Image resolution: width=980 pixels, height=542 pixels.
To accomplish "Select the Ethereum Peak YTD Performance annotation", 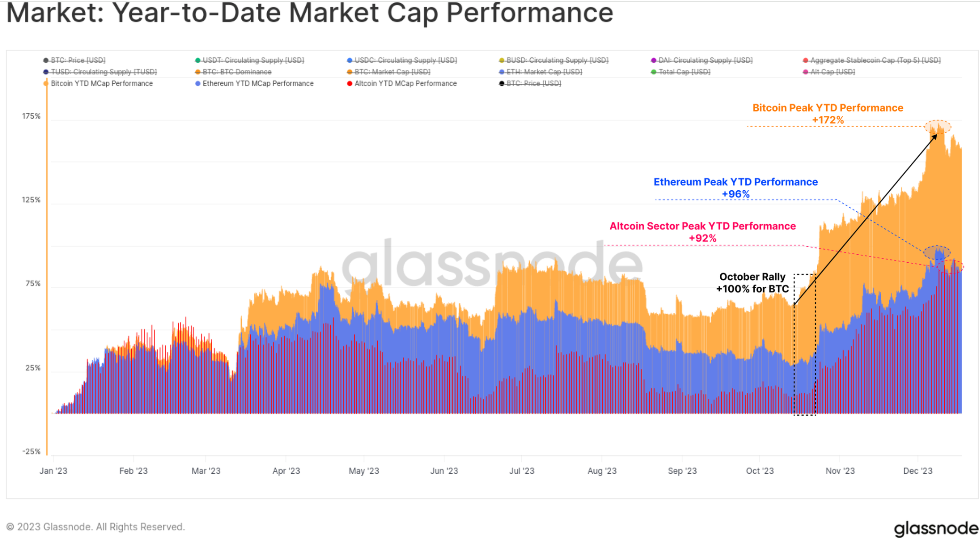I will pyautogui.click(x=735, y=188).
